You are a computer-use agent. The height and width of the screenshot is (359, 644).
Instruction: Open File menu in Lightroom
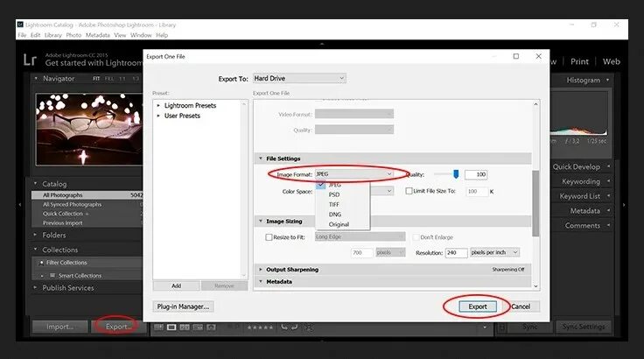(x=22, y=35)
